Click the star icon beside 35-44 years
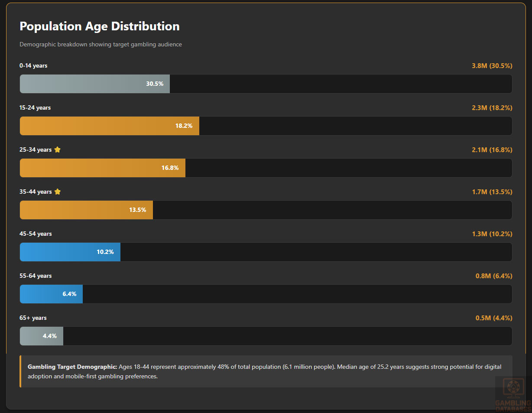 point(57,192)
